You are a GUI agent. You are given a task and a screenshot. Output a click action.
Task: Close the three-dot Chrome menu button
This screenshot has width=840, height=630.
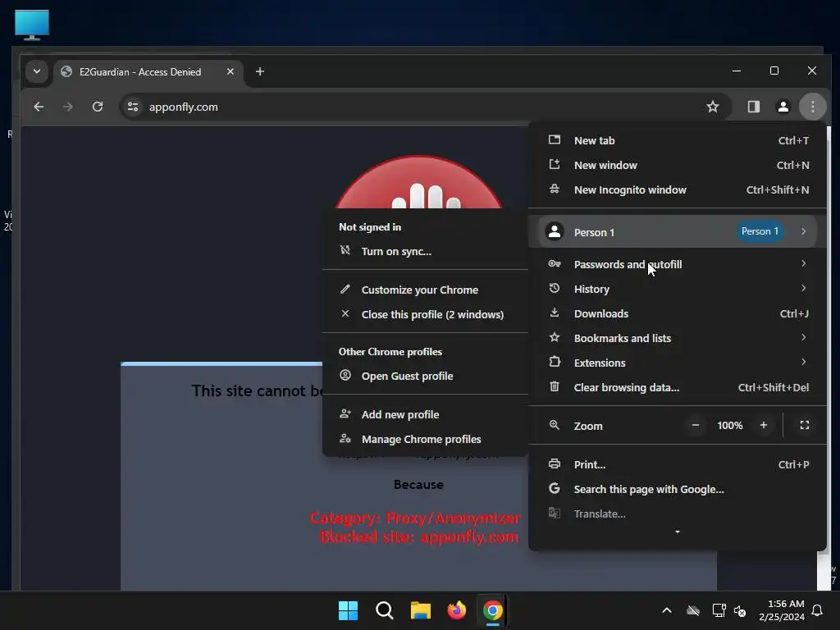pos(813,107)
